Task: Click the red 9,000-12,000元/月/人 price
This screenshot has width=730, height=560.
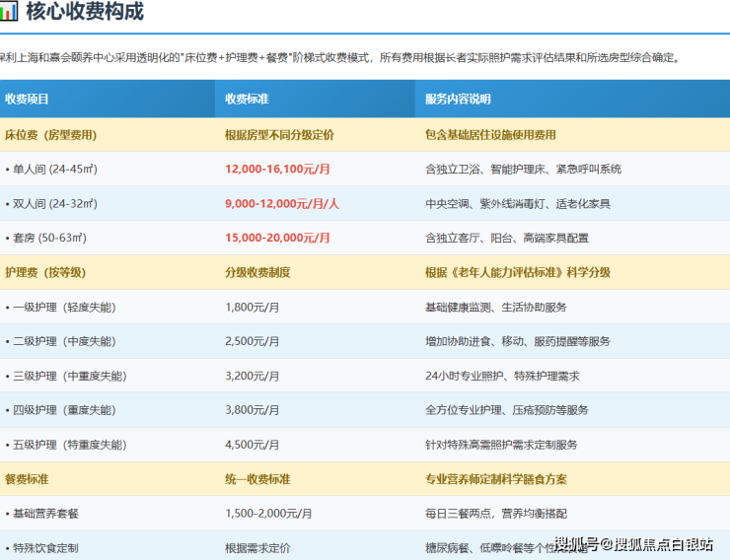Action: pyautogui.click(x=282, y=203)
